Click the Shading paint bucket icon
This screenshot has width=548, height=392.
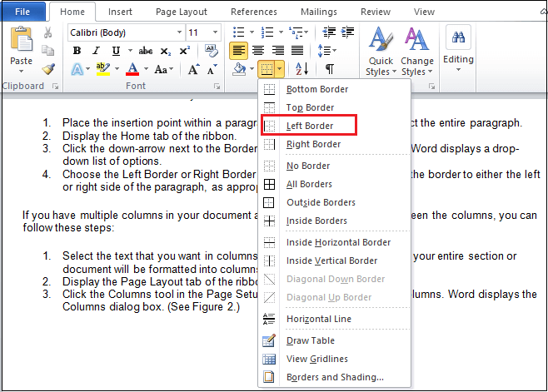click(239, 69)
